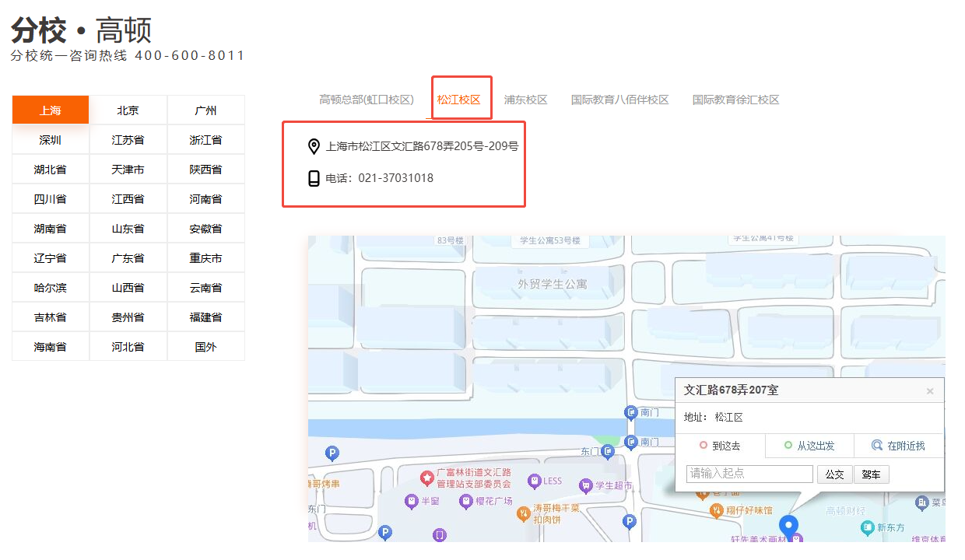Click the blue location pin marker on map
This screenshot has height=560, width=965.
pyautogui.click(x=789, y=526)
